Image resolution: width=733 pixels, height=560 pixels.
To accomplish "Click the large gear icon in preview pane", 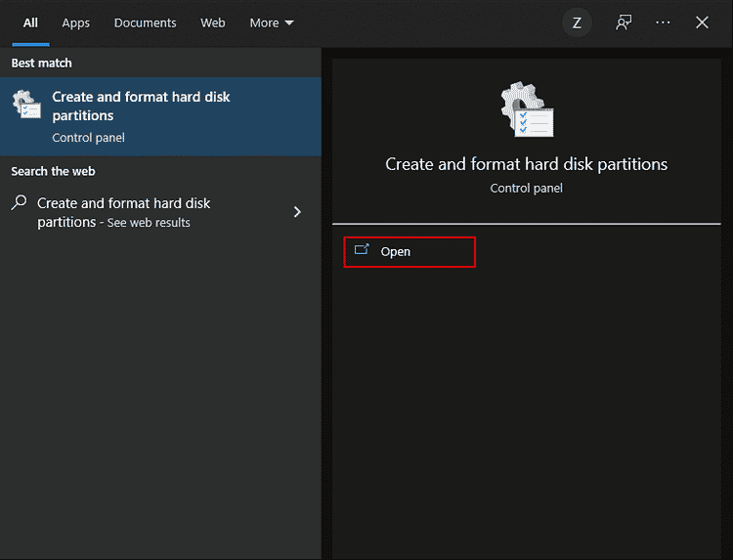I will pos(526,109).
